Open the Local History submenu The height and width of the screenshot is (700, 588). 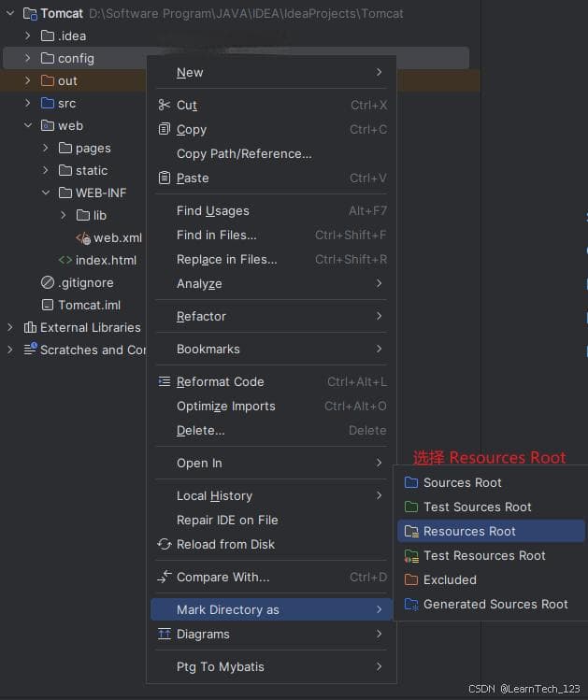point(271,495)
